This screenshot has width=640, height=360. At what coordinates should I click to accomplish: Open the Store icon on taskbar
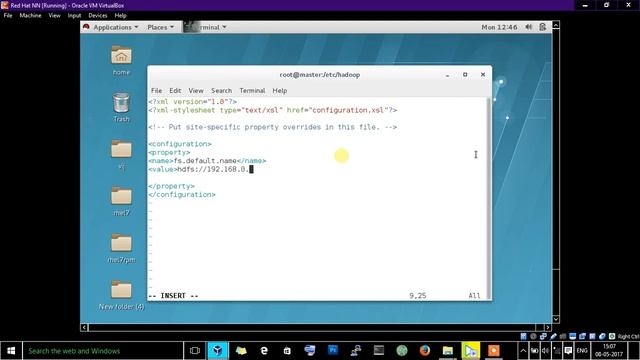coord(287,351)
